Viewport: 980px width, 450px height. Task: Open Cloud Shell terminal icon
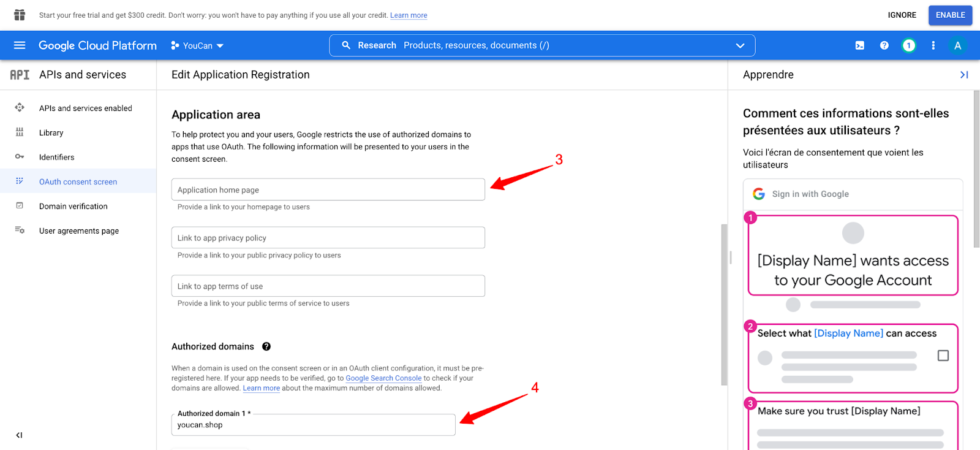[860, 45]
